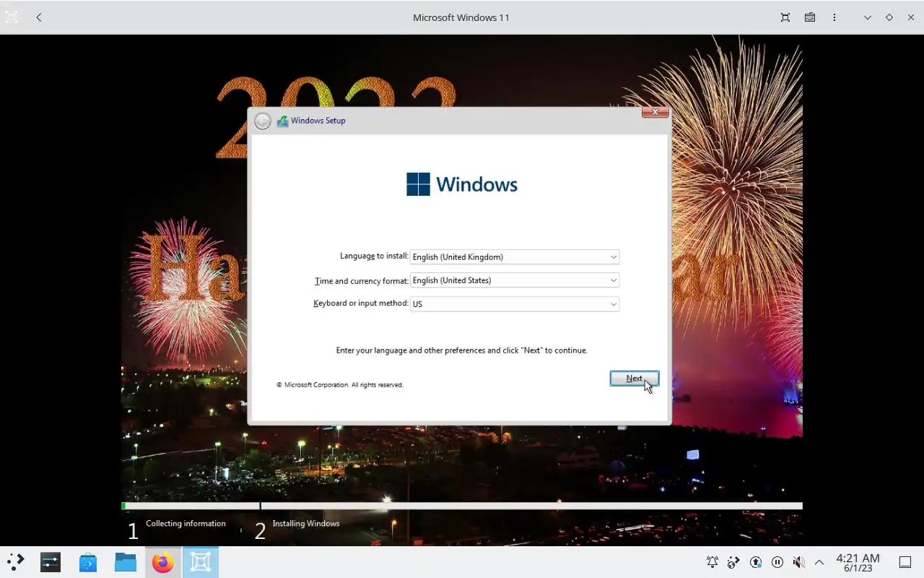Close the Microsoft Windows 11 Boxes window
924x578 pixels.
pyautogui.click(x=911, y=17)
